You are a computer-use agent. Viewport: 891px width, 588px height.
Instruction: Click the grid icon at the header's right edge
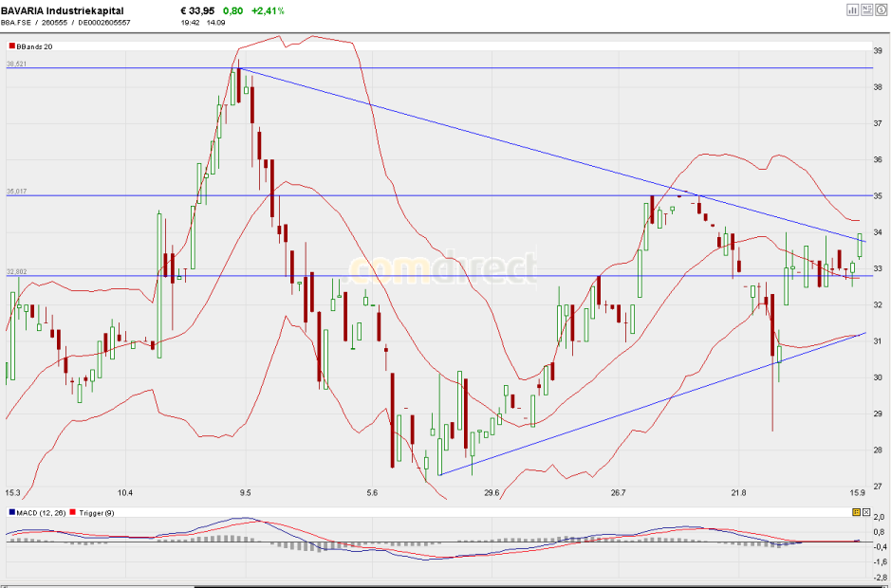tap(881, 9)
